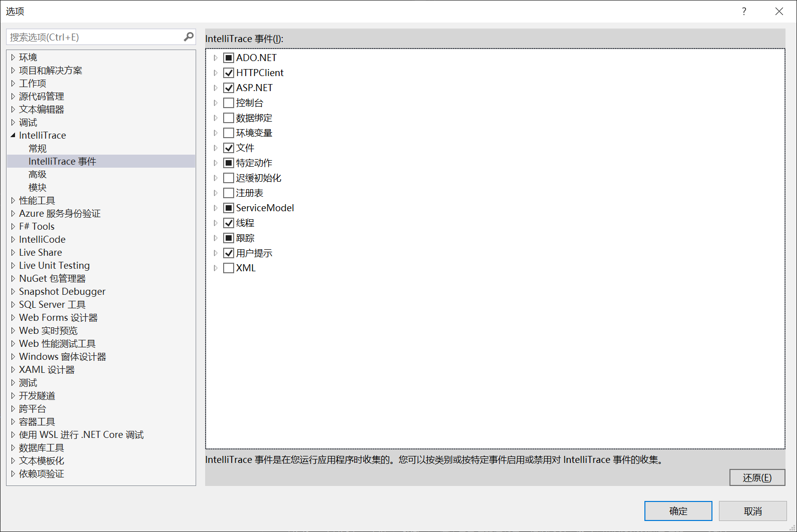This screenshot has height=532, width=797.
Task: Expand the Live Share tree node arrow
Action: click(13, 252)
